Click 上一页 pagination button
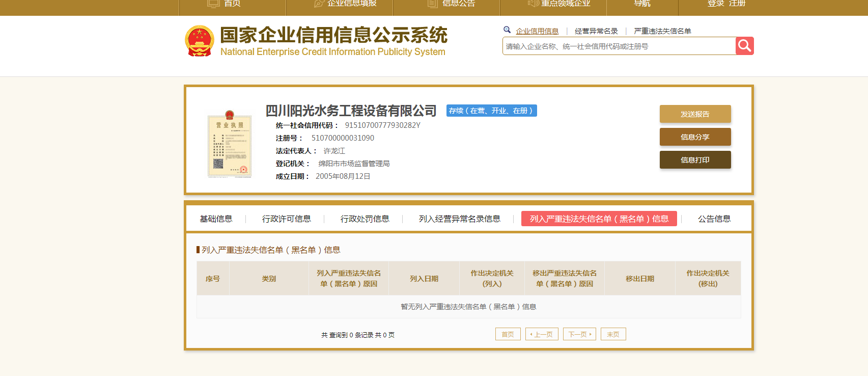The width and height of the screenshot is (868, 376). [x=542, y=334]
